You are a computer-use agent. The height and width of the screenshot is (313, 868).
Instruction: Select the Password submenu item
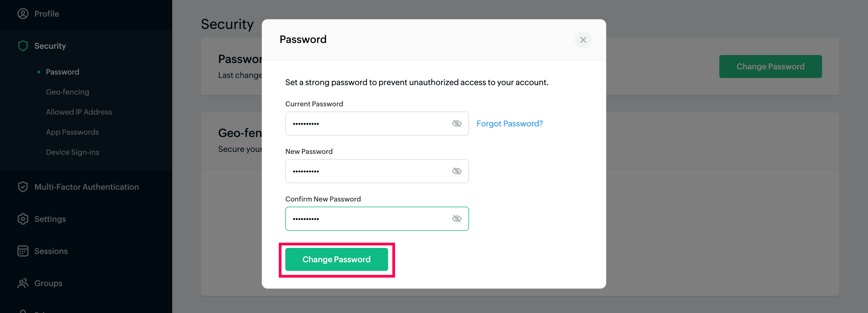point(62,72)
